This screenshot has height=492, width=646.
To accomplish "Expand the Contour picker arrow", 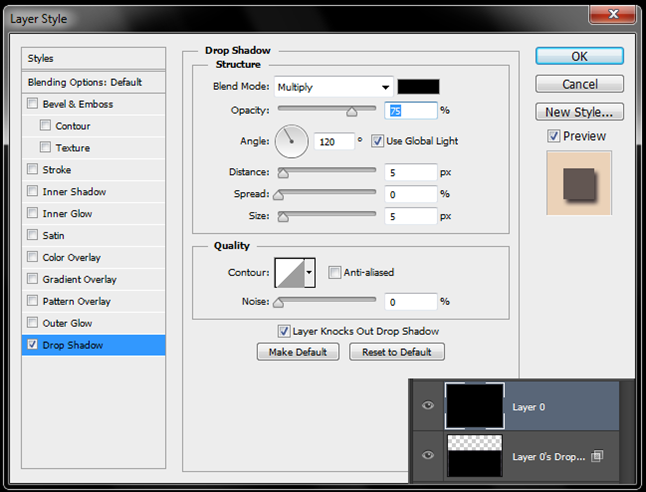I will (309, 272).
